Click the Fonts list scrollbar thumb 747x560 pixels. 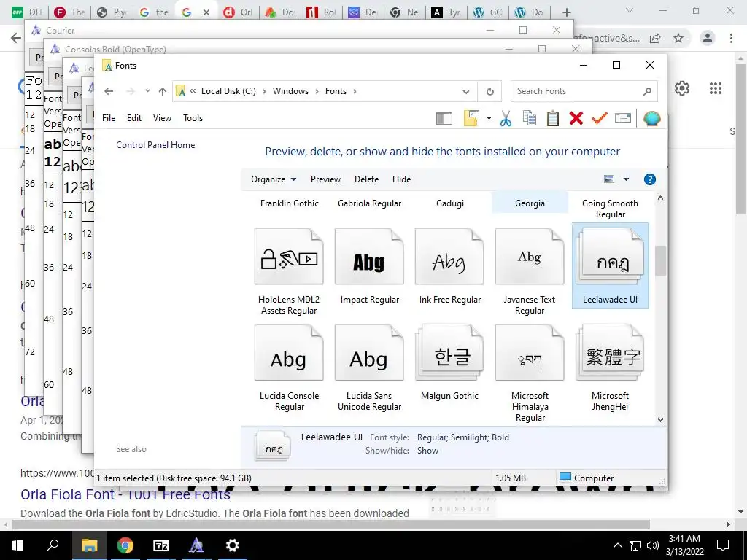tap(659, 260)
